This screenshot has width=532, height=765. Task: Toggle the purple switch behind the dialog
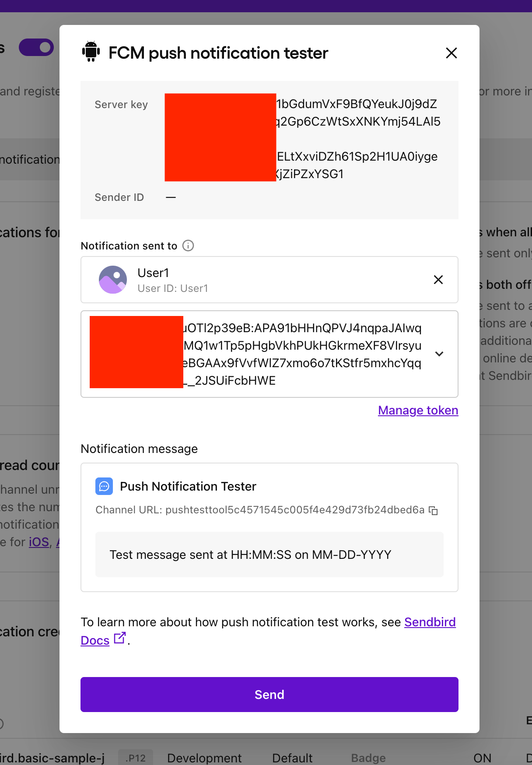(x=36, y=47)
